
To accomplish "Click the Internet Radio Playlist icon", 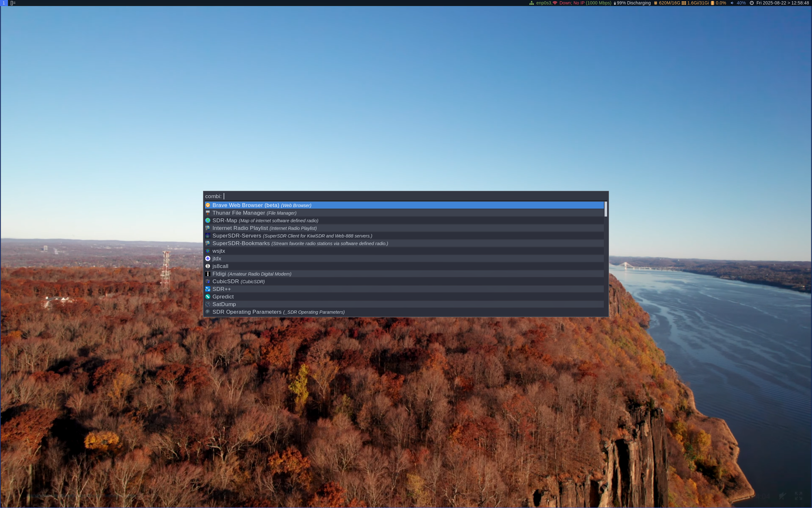I will point(208,228).
